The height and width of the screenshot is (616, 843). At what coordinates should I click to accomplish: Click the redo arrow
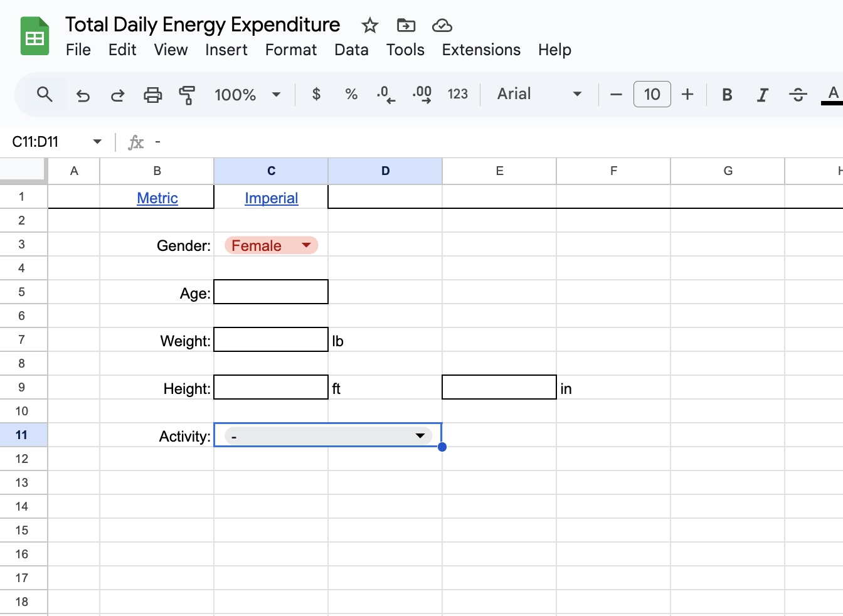117,95
